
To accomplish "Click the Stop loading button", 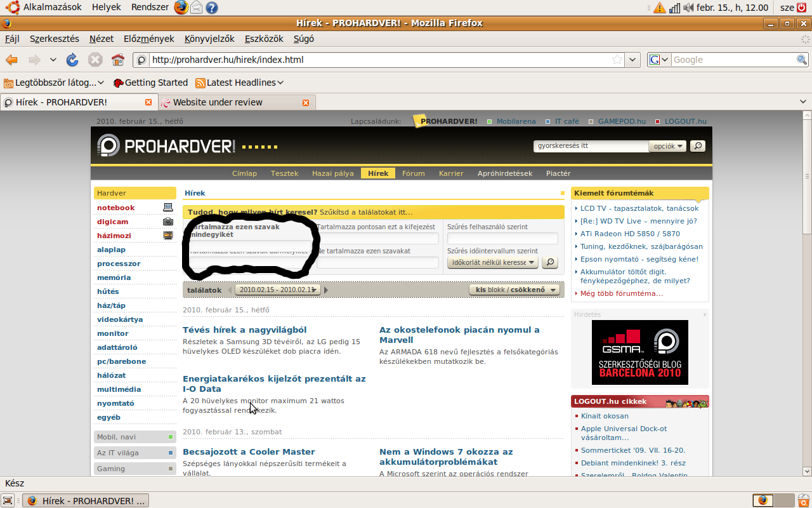I will (x=95, y=60).
